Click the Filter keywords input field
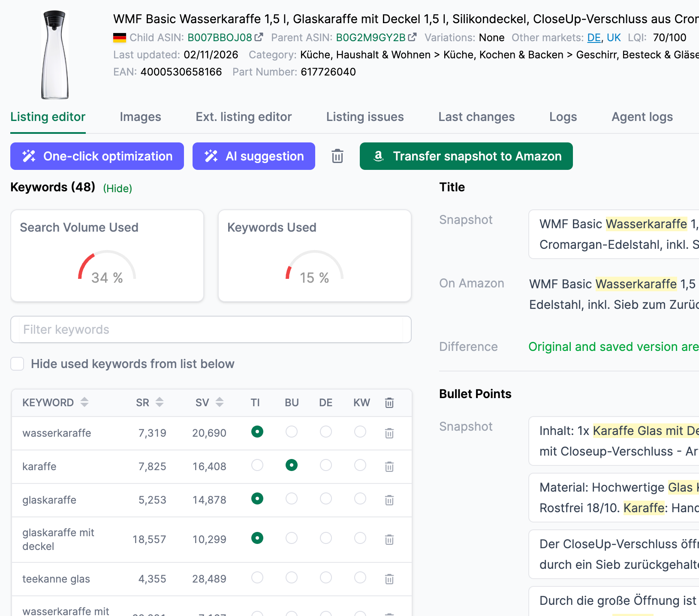The image size is (699, 616). (x=211, y=329)
